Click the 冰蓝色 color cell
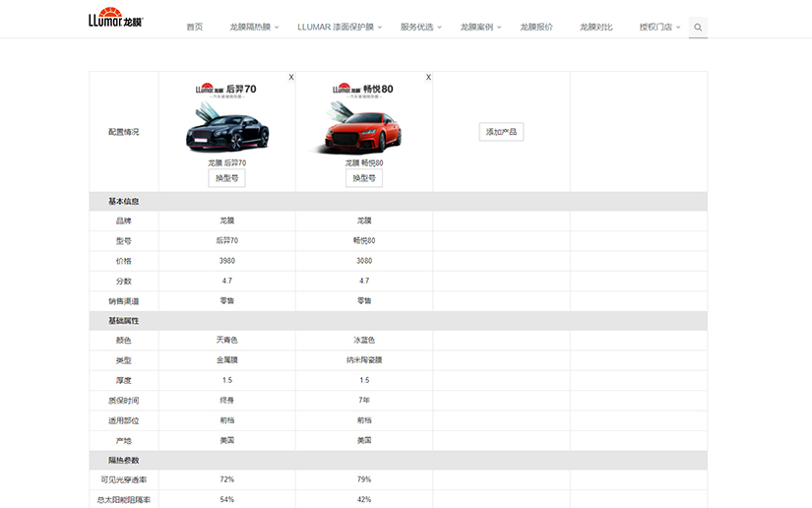The image size is (812, 508). 364,341
